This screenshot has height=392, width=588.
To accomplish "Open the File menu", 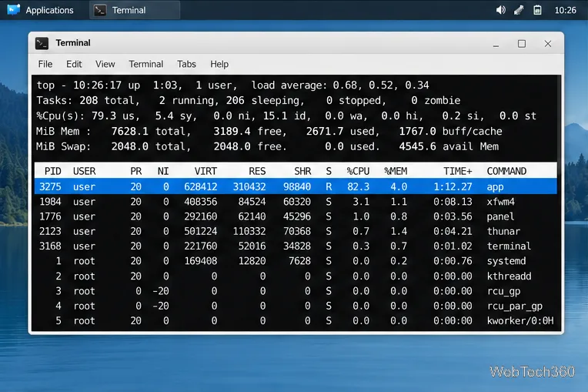I will (45, 64).
